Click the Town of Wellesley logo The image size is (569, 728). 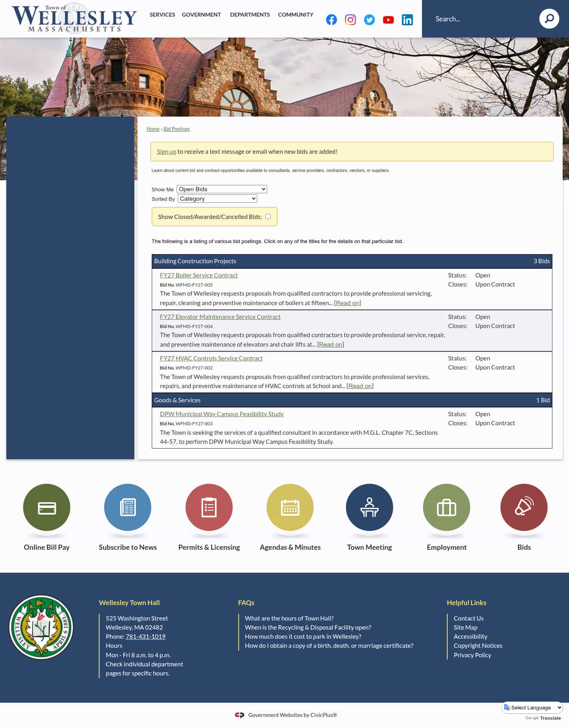tap(74, 18)
